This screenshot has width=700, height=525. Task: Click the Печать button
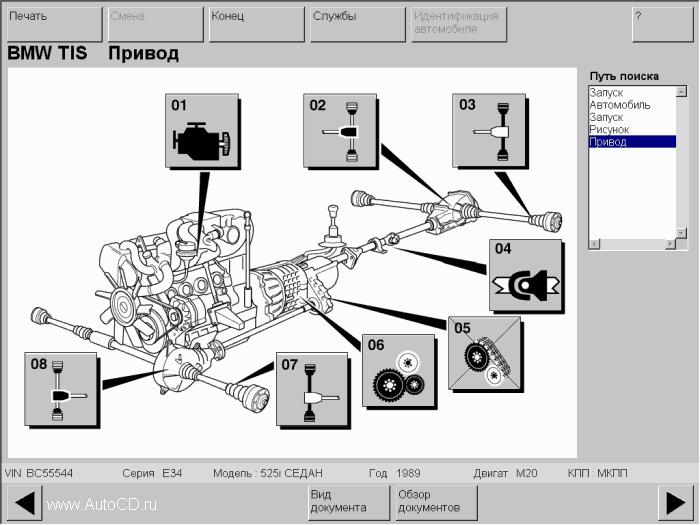(55, 25)
